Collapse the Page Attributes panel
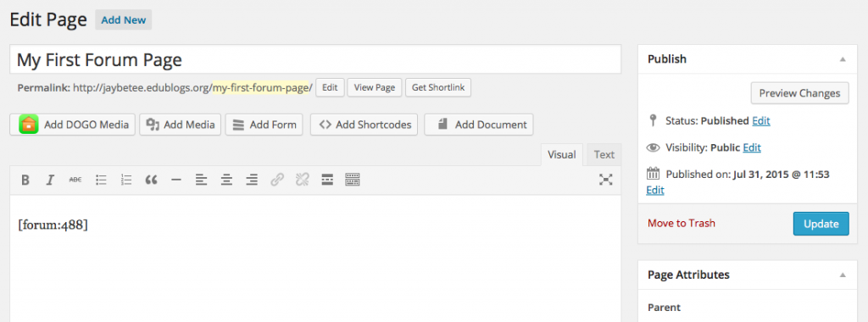Viewport: 868px width, 322px height. (x=842, y=275)
